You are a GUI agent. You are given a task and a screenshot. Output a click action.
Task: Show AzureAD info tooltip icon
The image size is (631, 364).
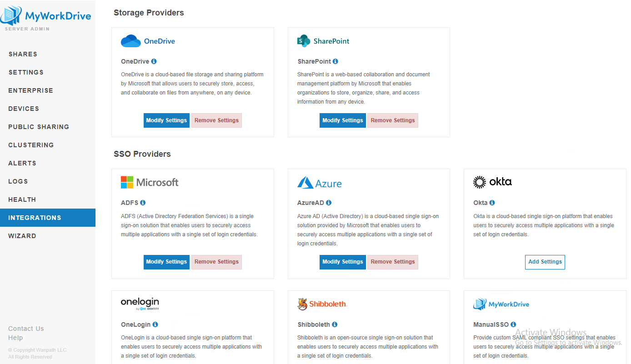(x=329, y=203)
